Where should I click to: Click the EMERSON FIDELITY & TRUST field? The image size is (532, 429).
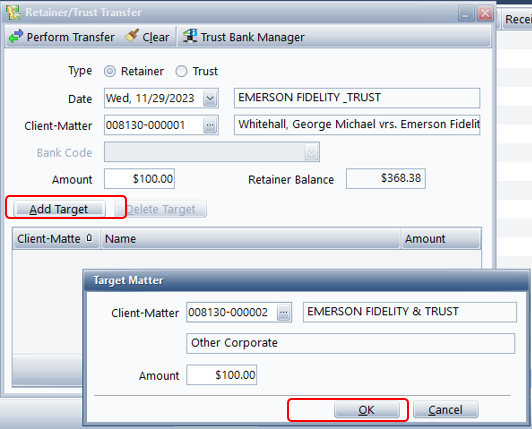[410, 312]
